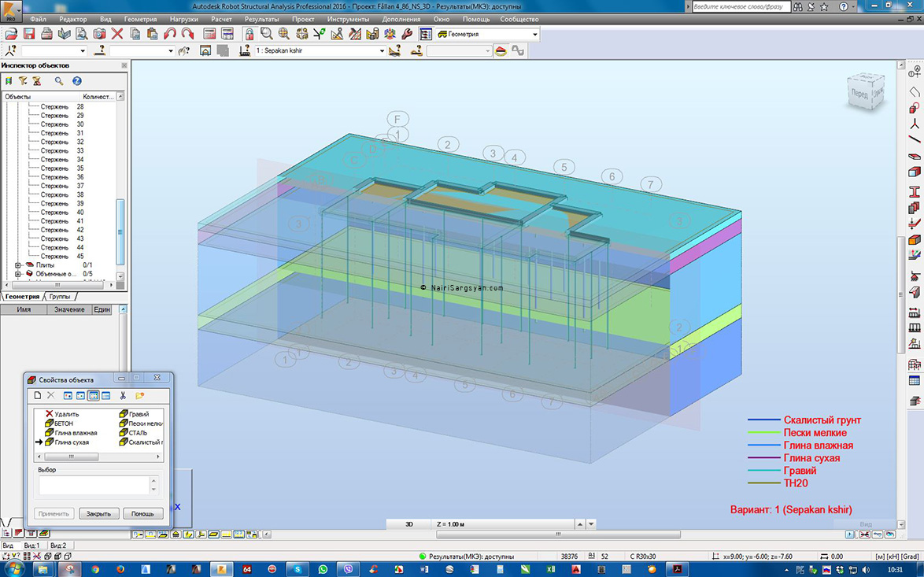Redo action with the redo arrow
Screen dimensions: 924x577
188,34
